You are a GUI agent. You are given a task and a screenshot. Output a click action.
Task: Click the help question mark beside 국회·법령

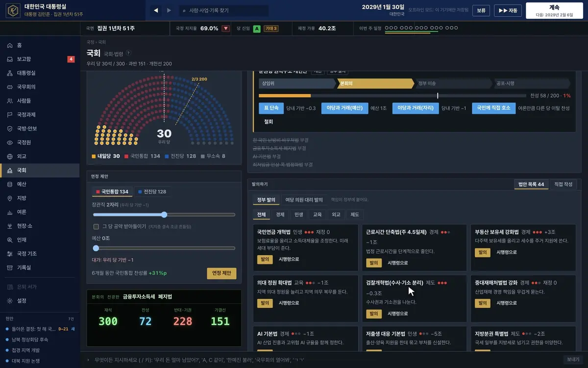(x=128, y=53)
